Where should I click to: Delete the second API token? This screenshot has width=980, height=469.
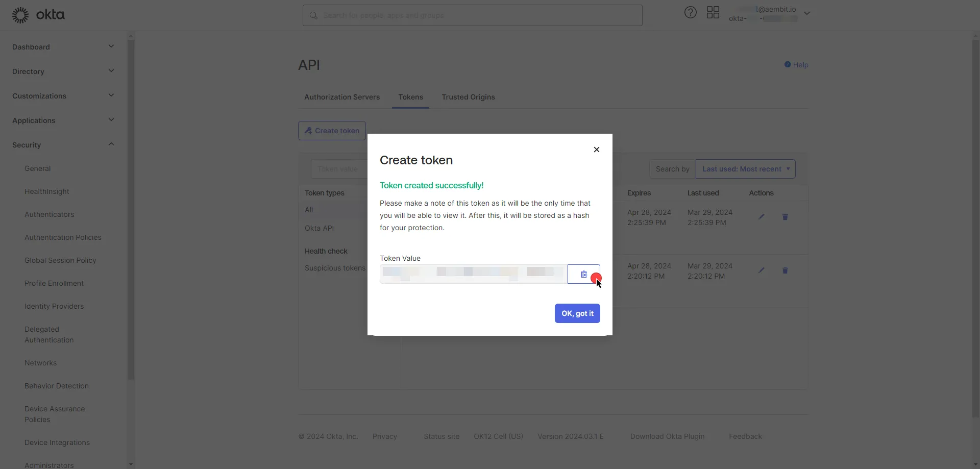(786, 270)
